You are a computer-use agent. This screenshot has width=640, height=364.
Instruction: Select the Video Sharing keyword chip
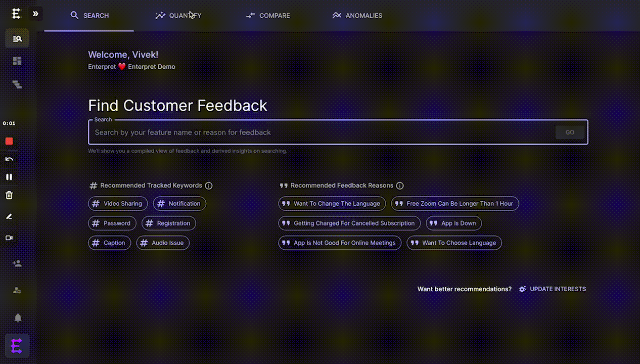pyautogui.click(x=118, y=204)
